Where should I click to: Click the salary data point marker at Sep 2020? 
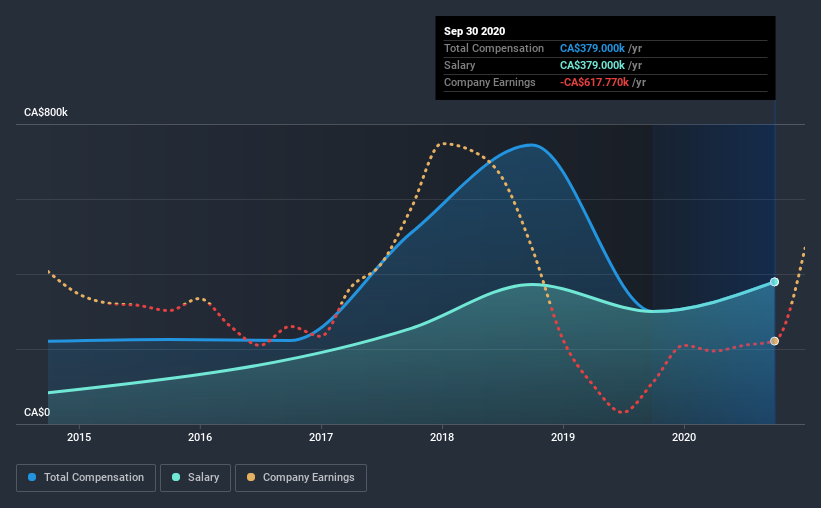coord(774,282)
